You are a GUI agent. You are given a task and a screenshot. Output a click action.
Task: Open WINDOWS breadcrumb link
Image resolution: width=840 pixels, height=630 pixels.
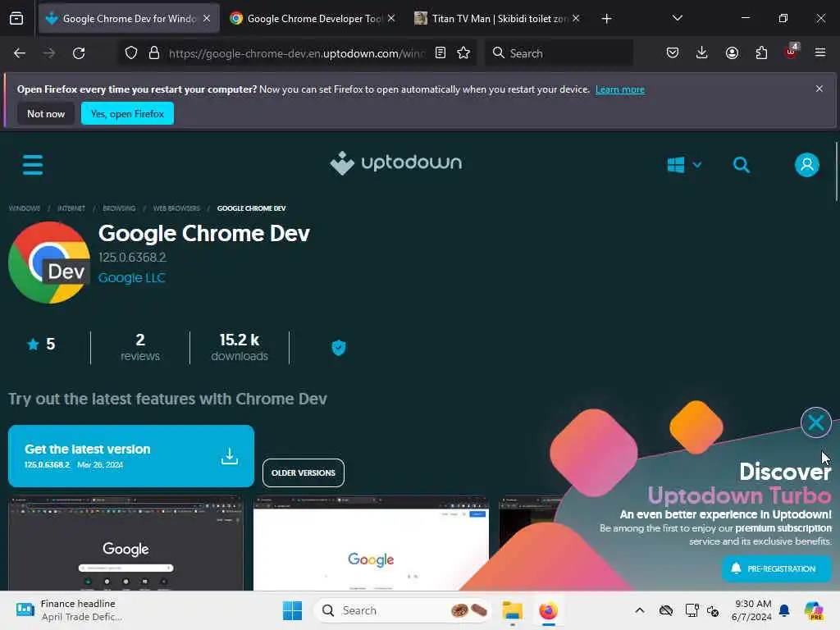coord(24,208)
